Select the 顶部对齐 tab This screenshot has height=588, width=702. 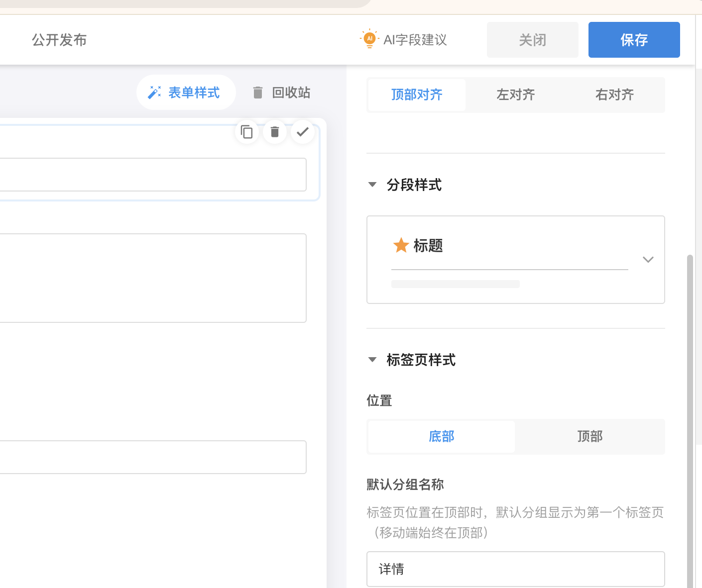(416, 95)
